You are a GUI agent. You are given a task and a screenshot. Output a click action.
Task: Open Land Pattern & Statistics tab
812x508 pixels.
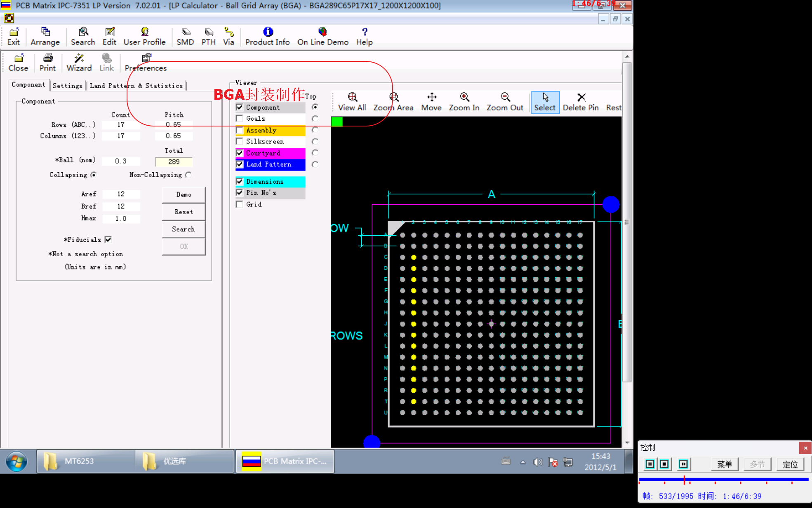pyautogui.click(x=136, y=86)
